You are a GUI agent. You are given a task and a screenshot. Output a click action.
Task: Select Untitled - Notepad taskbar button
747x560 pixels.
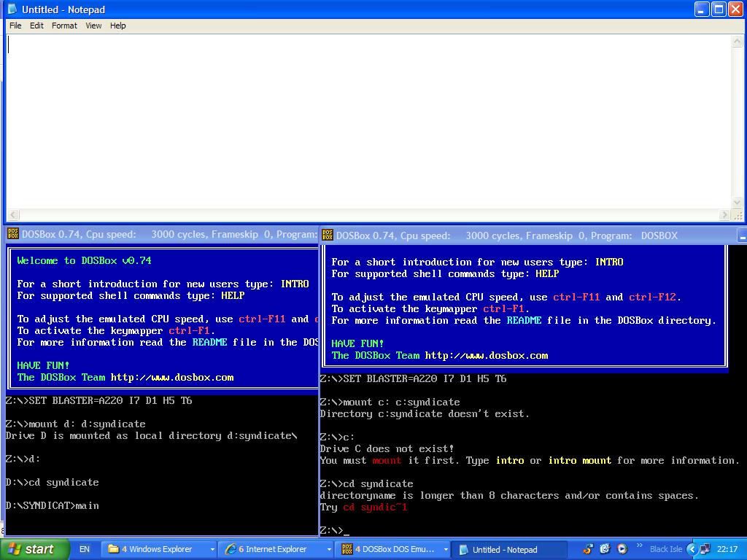(510, 549)
